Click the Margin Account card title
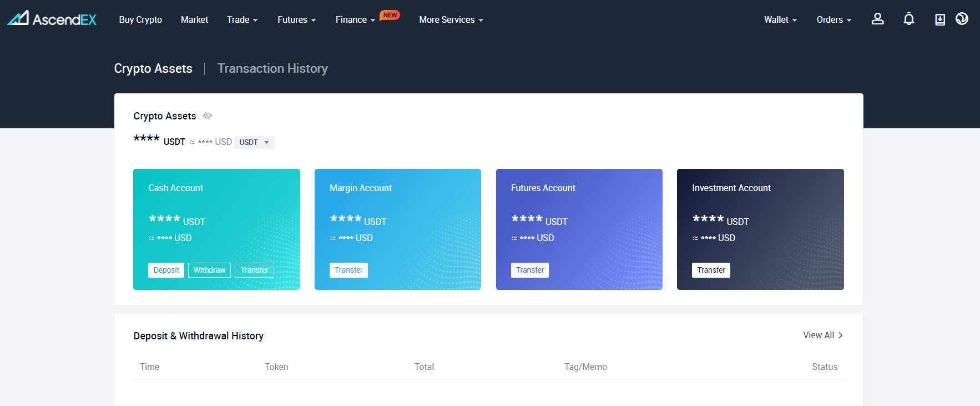The image size is (980, 406). tap(361, 188)
